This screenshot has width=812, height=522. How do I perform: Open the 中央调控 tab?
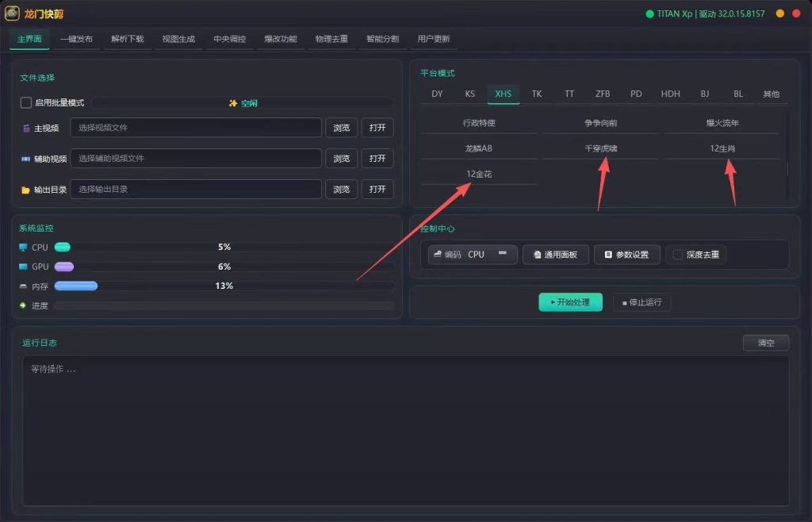pyautogui.click(x=229, y=39)
